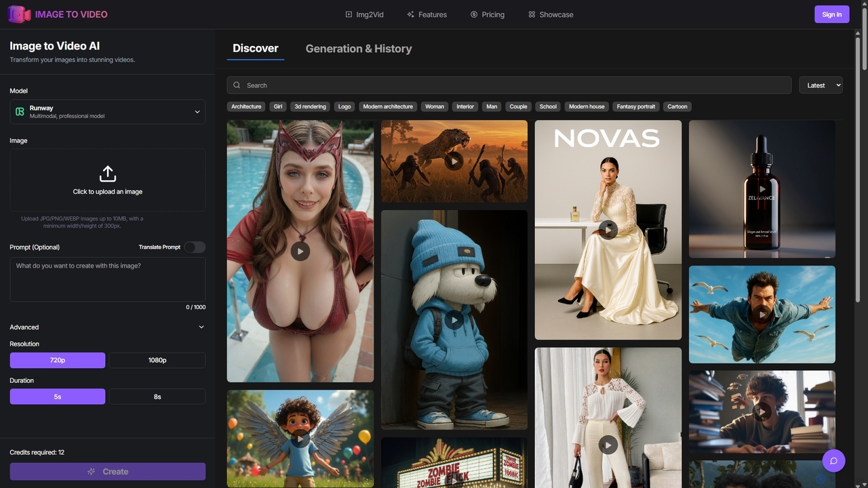Open Showcase in top navigation
The image size is (868, 488).
[x=551, y=14]
